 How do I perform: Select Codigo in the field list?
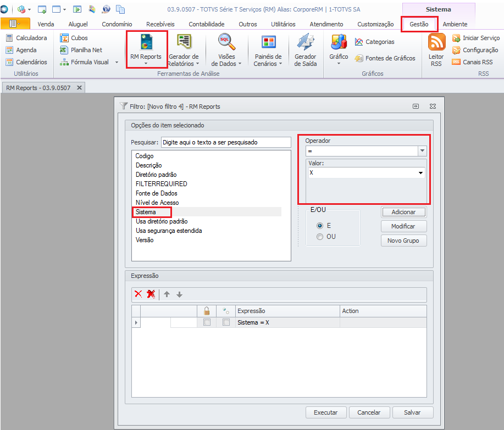click(x=145, y=156)
